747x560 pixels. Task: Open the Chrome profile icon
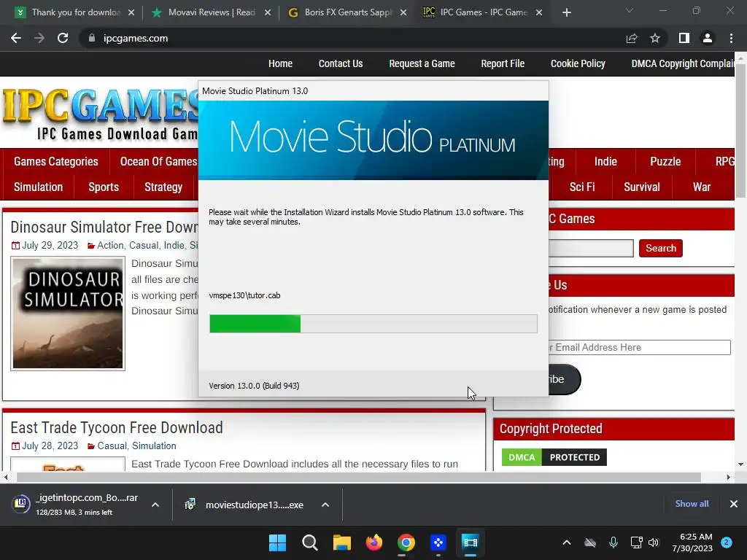(708, 38)
